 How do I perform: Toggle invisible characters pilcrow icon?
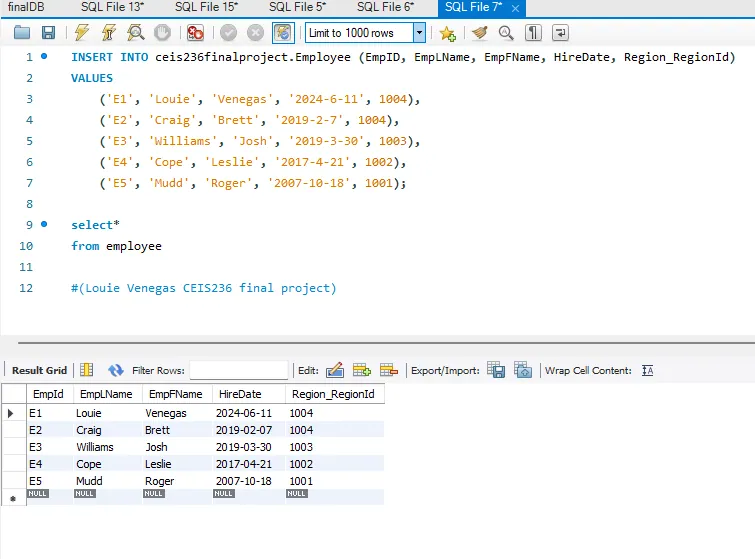tap(533, 33)
